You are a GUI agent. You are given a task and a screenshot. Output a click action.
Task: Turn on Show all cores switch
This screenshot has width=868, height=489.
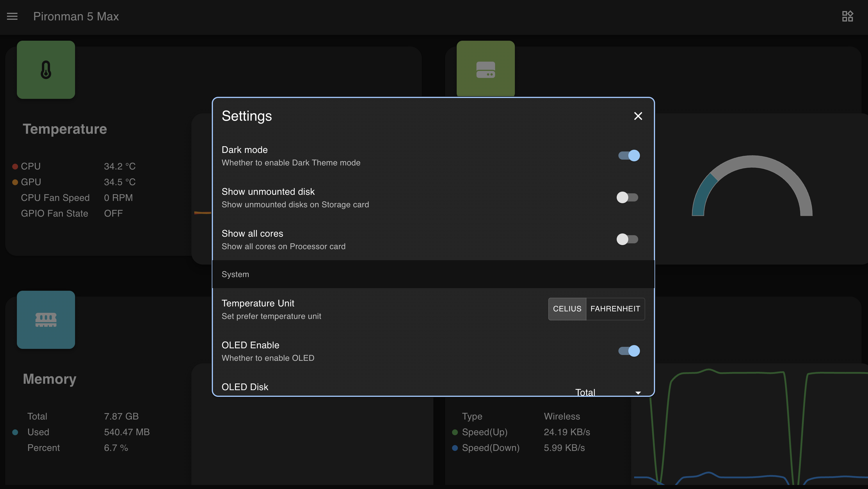627,239
